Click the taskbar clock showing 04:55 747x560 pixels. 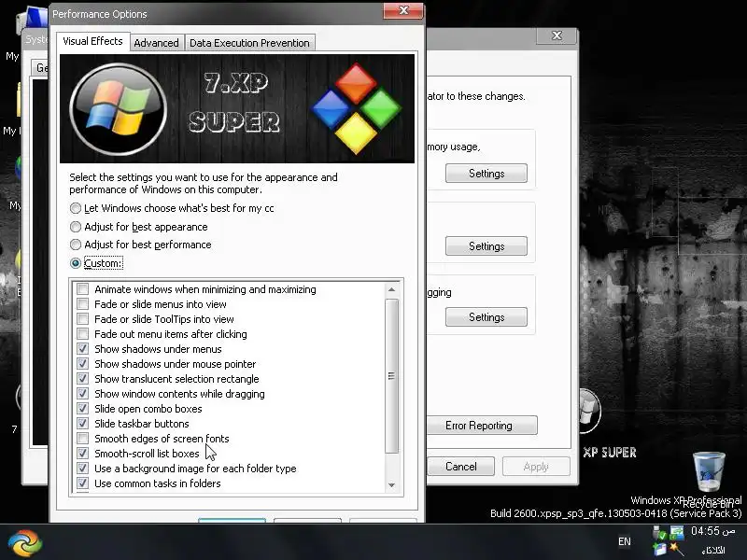point(712,531)
